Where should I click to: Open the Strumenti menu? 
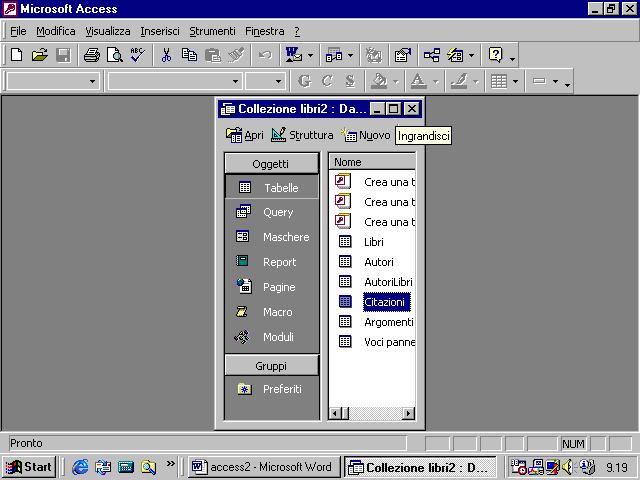pyautogui.click(x=212, y=31)
